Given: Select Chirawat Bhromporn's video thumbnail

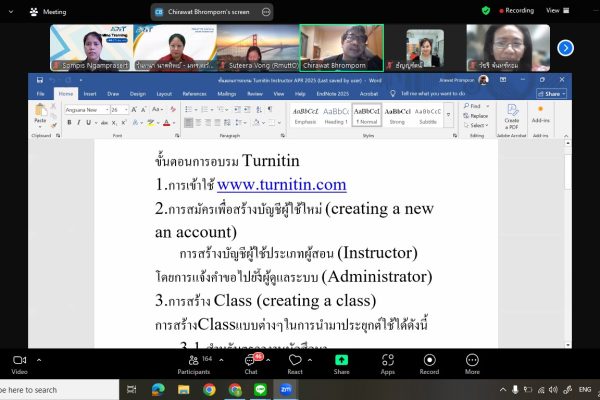Looking at the screenshot, I should click(x=341, y=48).
